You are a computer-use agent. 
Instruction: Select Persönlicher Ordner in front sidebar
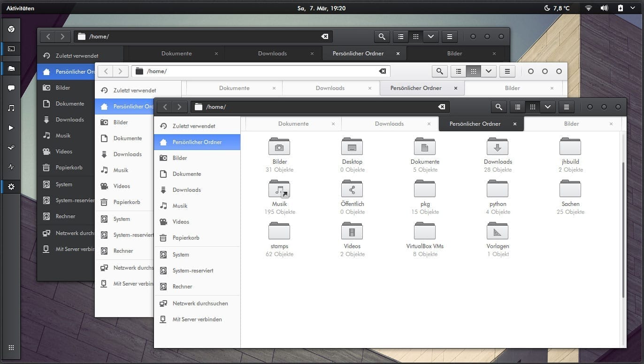click(x=197, y=142)
